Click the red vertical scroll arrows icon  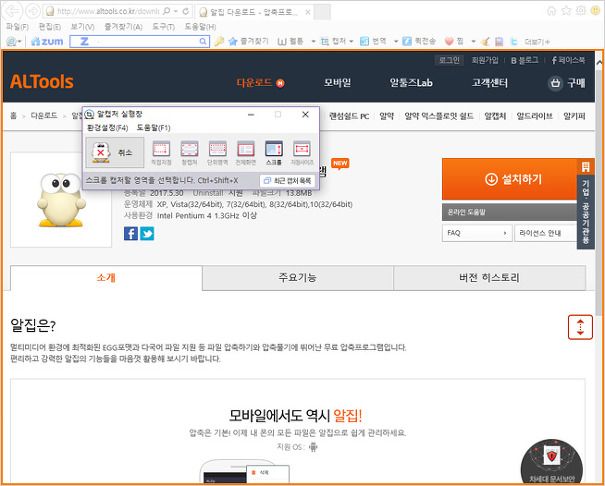580,327
